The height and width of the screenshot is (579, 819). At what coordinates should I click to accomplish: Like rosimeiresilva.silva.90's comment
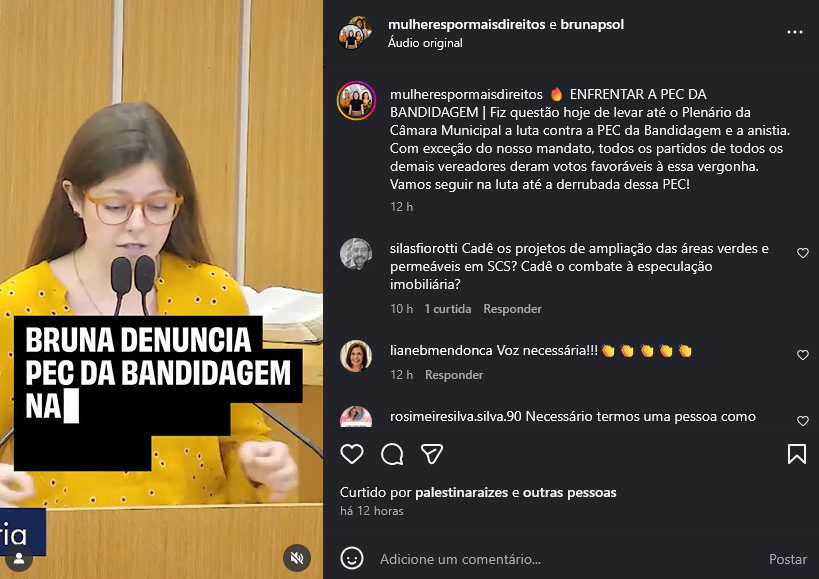(x=803, y=421)
